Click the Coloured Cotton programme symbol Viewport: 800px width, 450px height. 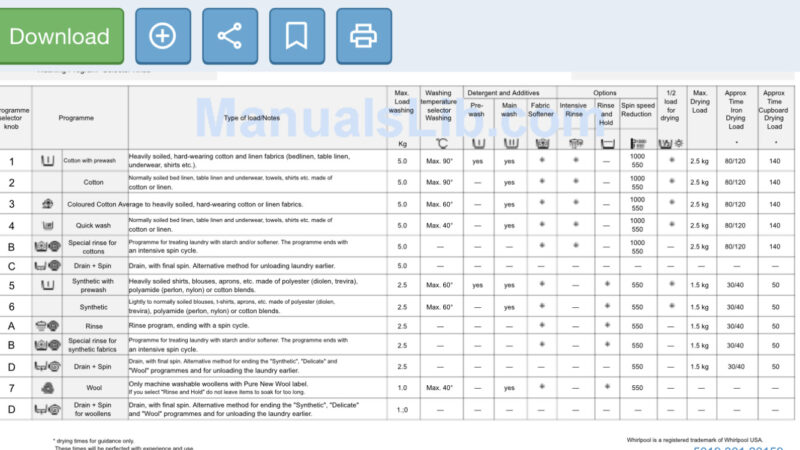coord(46,203)
